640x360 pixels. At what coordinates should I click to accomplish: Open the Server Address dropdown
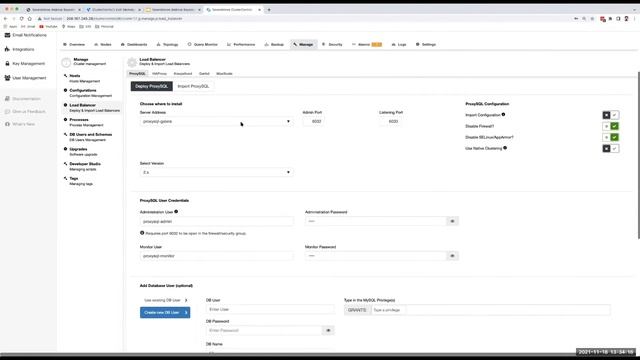click(x=216, y=122)
